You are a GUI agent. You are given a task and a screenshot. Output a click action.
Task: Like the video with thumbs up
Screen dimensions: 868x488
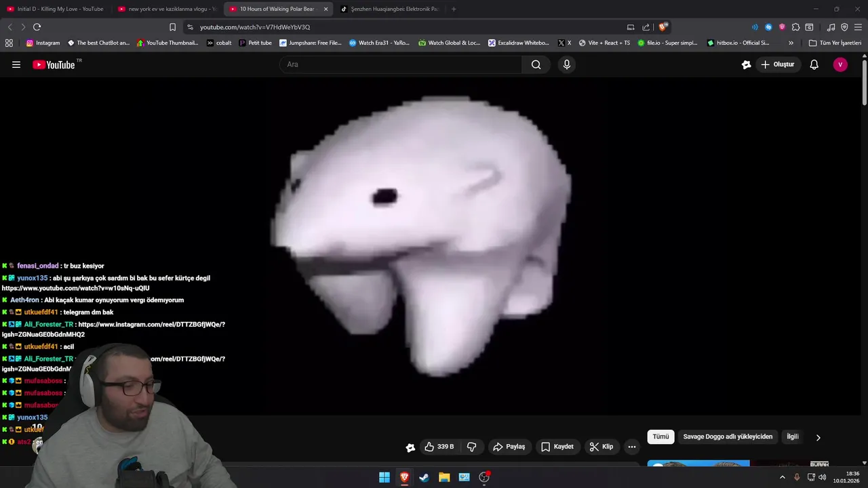(439, 447)
